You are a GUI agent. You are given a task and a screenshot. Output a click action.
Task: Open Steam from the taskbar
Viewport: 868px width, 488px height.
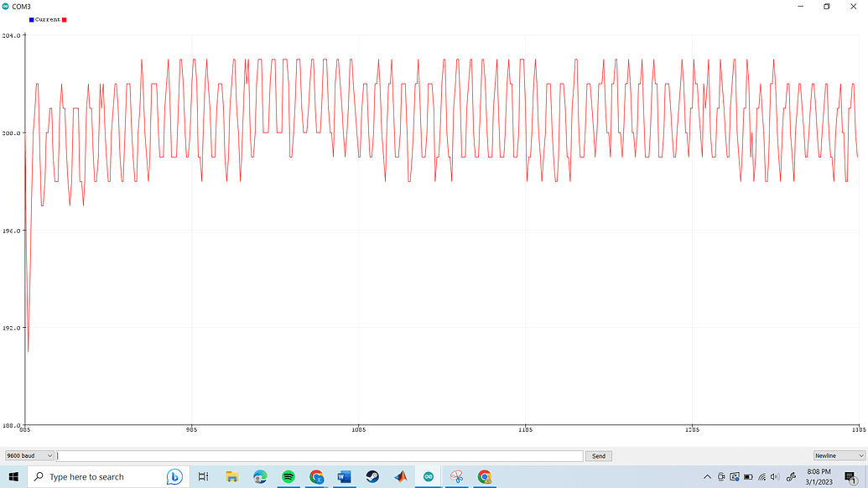click(372, 476)
